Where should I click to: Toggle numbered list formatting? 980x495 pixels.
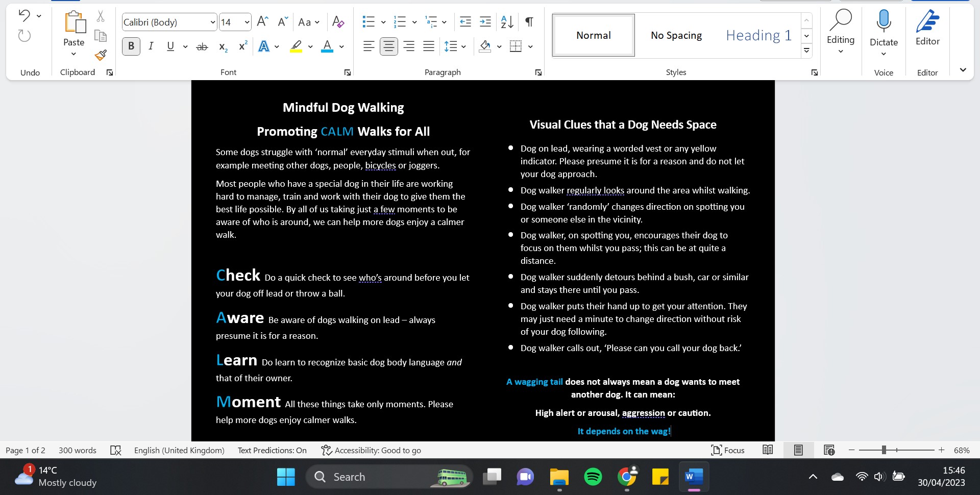click(x=400, y=21)
